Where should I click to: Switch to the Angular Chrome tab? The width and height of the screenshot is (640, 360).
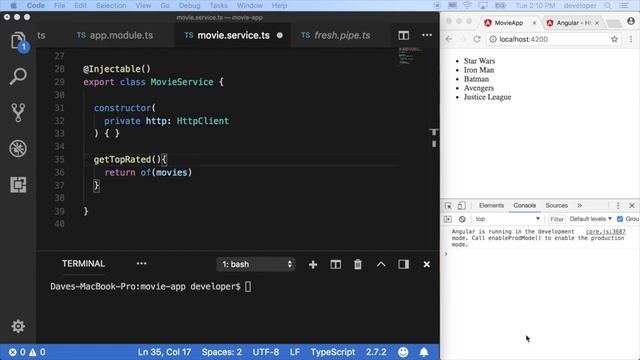(573, 23)
